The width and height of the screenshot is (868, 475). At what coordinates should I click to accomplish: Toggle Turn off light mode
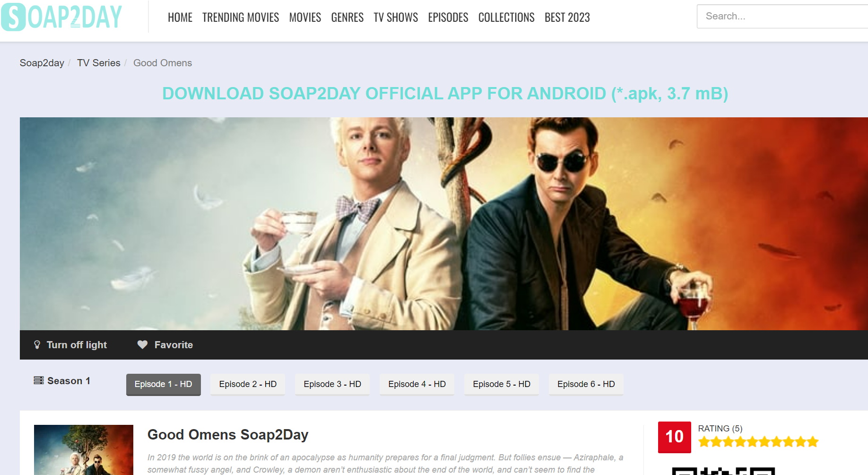coord(70,345)
